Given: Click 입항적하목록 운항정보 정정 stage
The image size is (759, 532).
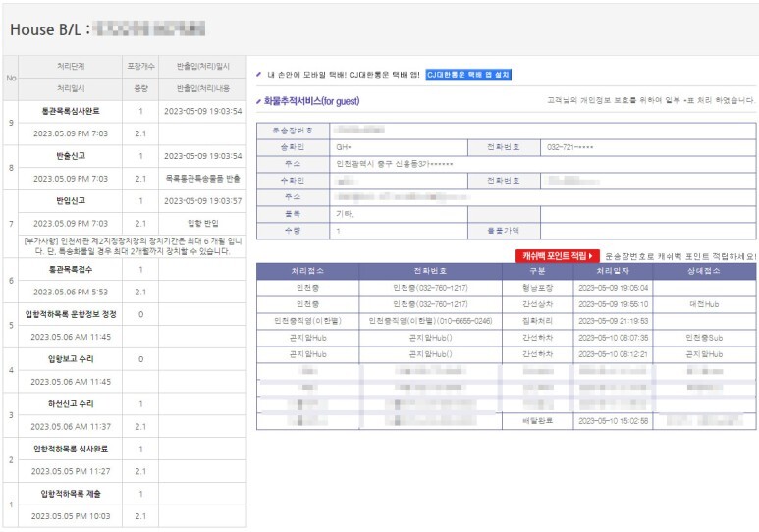Looking at the screenshot, I should (71, 314).
